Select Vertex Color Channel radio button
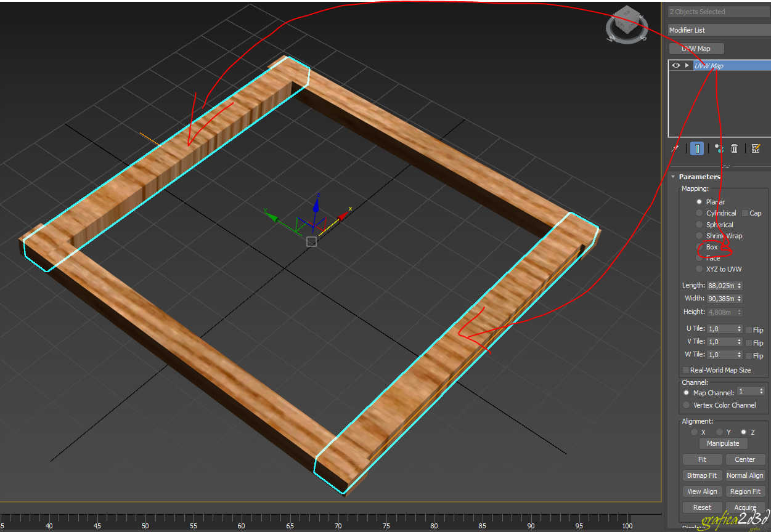Screen dimensions: 771x532 686,405
